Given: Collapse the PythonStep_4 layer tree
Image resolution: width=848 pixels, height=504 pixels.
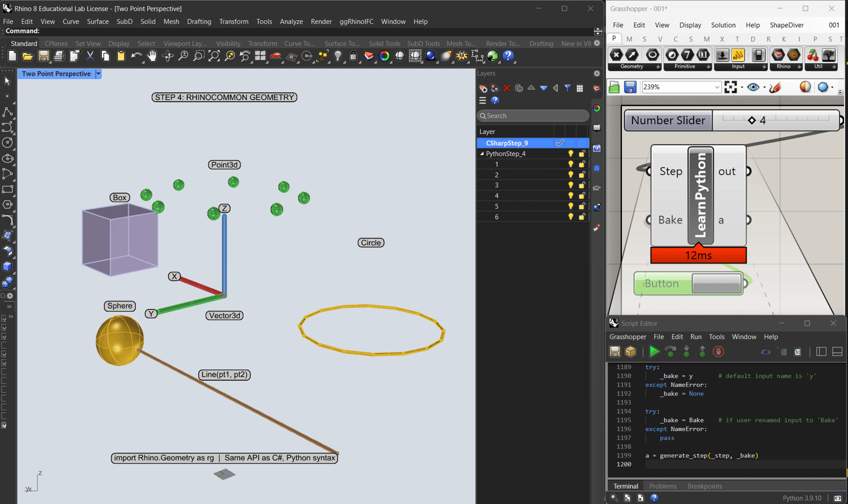Looking at the screenshot, I should point(482,154).
